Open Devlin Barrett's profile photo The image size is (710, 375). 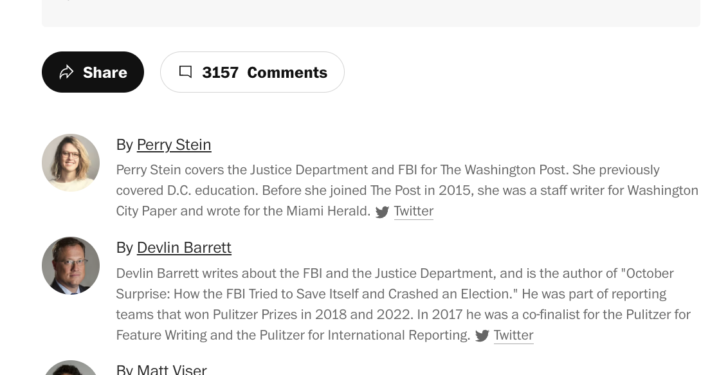pyautogui.click(x=71, y=265)
